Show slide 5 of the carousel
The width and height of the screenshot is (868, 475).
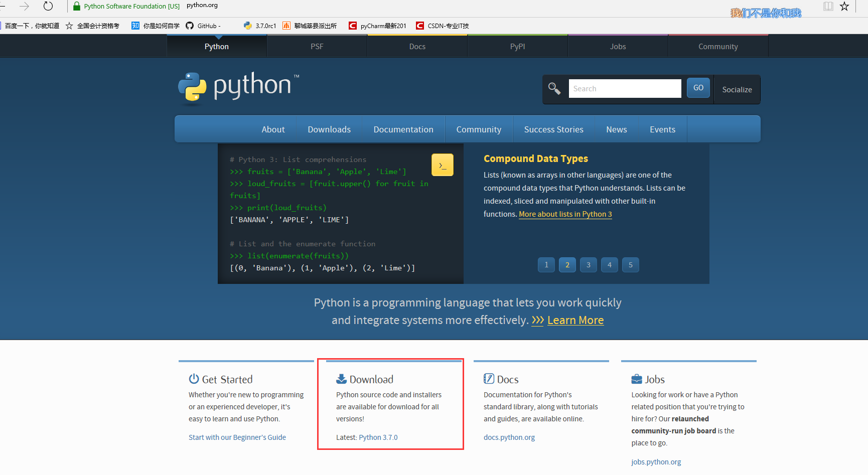[631, 265]
